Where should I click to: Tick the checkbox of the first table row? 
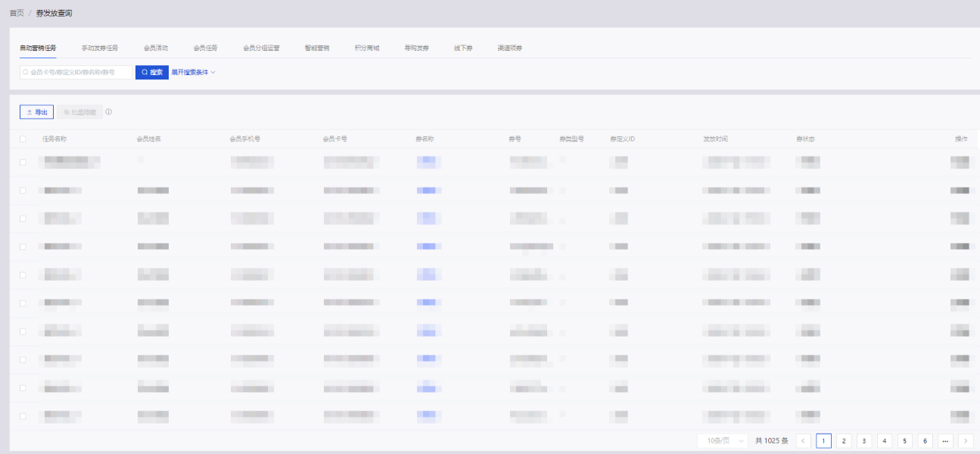[23, 162]
